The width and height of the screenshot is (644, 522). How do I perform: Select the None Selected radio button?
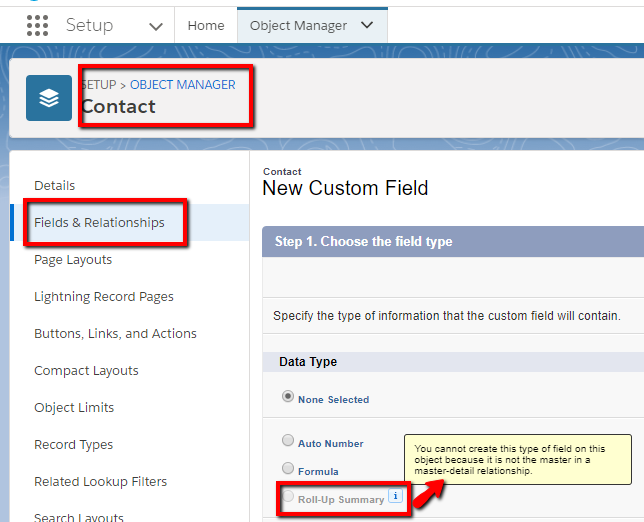(288, 397)
